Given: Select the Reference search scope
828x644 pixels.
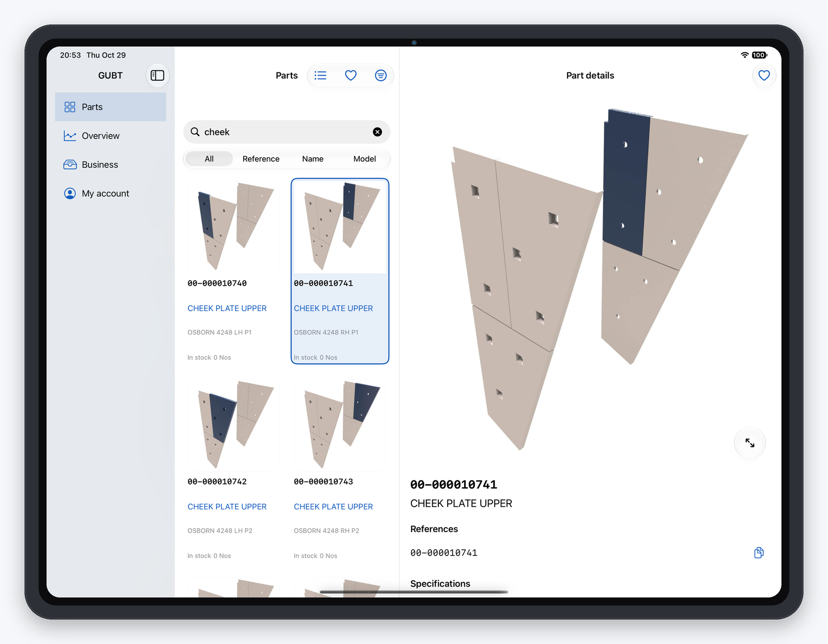Looking at the screenshot, I should click(x=261, y=159).
